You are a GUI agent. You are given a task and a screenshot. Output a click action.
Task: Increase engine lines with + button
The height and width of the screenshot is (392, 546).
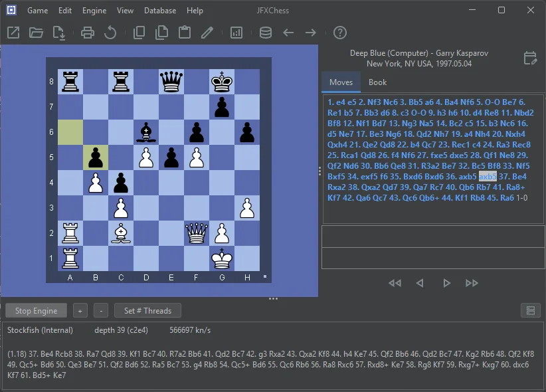tap(80, 310)
